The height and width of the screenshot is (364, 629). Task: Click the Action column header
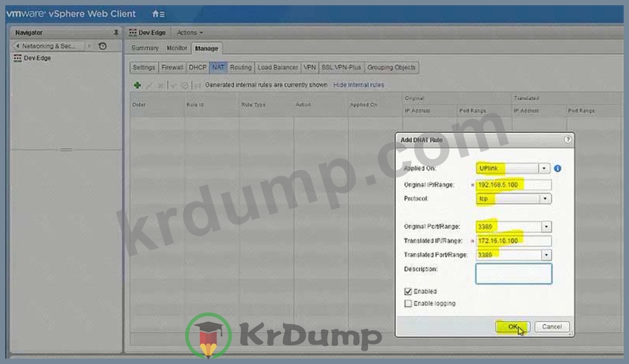click(321, 104)
